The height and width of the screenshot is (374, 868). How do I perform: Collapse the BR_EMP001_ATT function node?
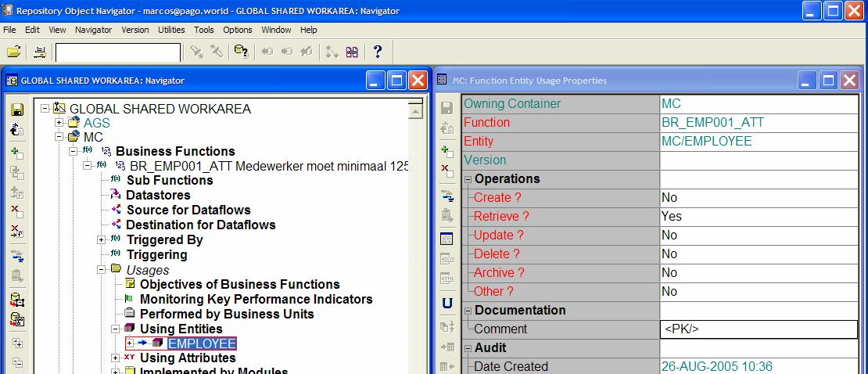pos(87,166)
